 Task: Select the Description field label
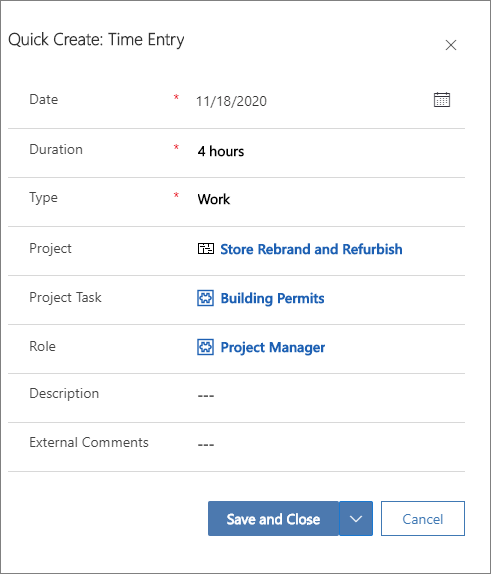(64, 394)
